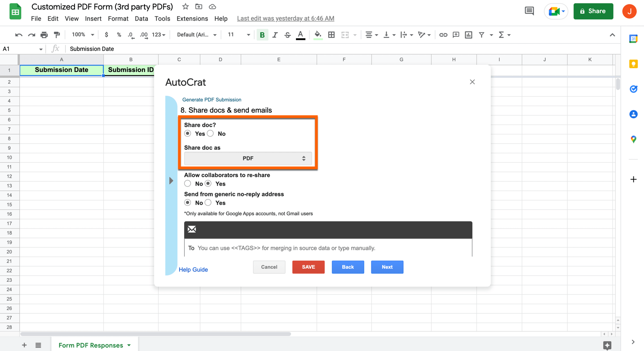Click the green Share button
The height and width of the screenshot is (351, 644).
593,11
